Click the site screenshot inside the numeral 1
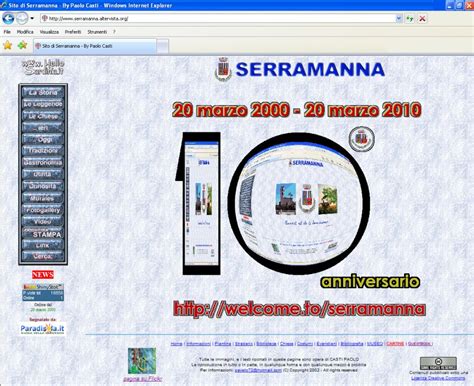The height and width of the screenshot is (386, 474). click(201, 203)
